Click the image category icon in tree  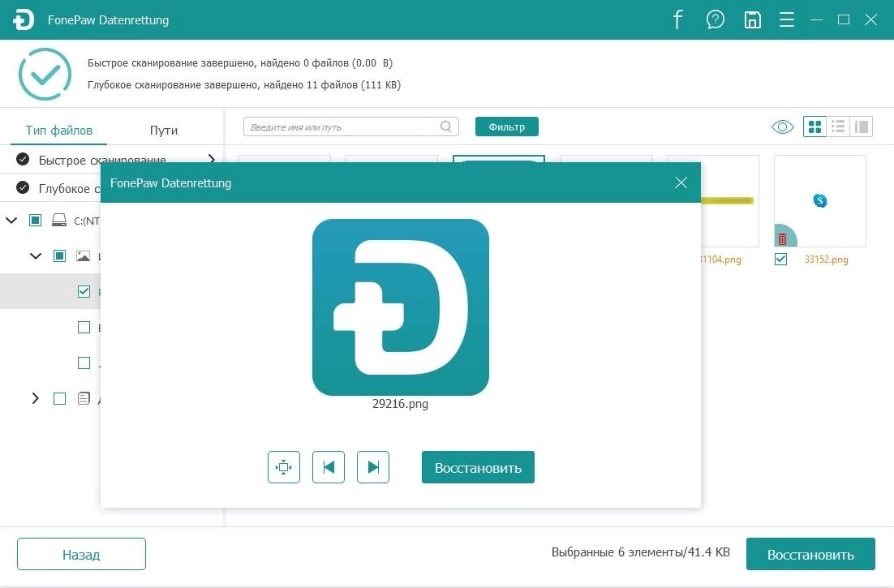[84, 255]
